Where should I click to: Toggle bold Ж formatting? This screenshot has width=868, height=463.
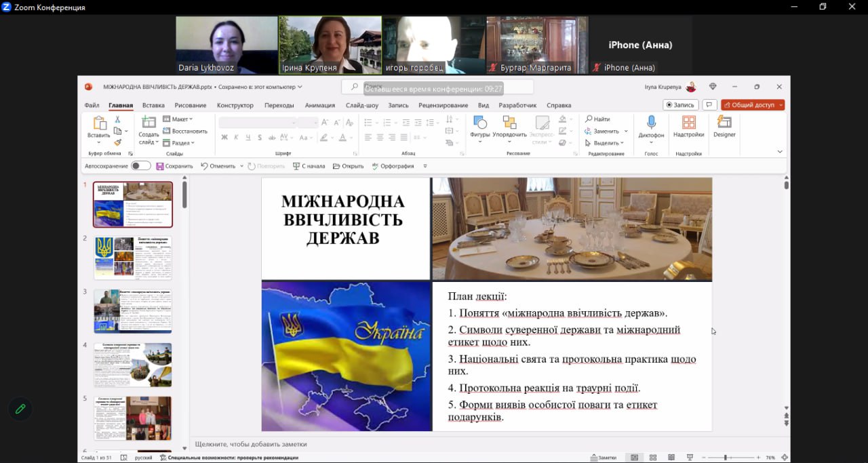[x=224, y=138]
